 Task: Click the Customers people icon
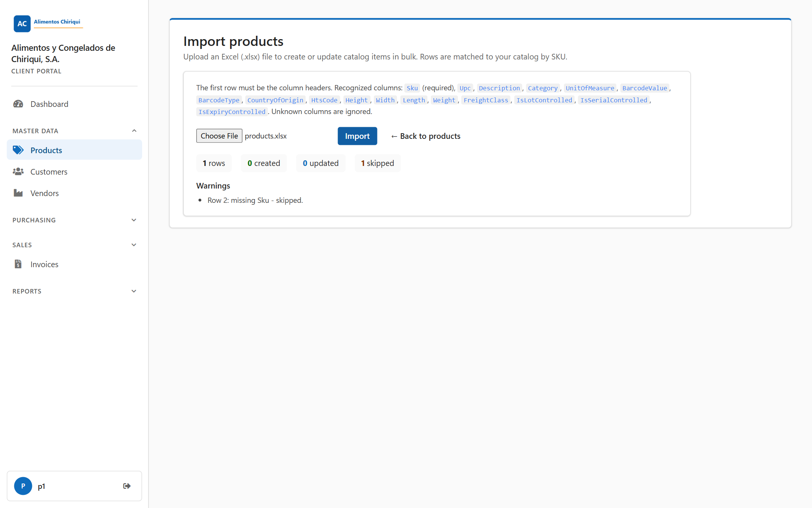coord(18,172)
